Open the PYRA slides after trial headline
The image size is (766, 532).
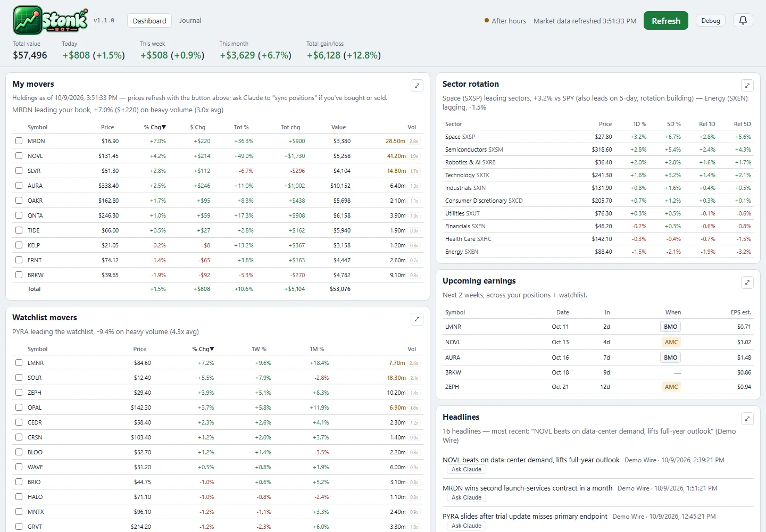pos(525,517)
